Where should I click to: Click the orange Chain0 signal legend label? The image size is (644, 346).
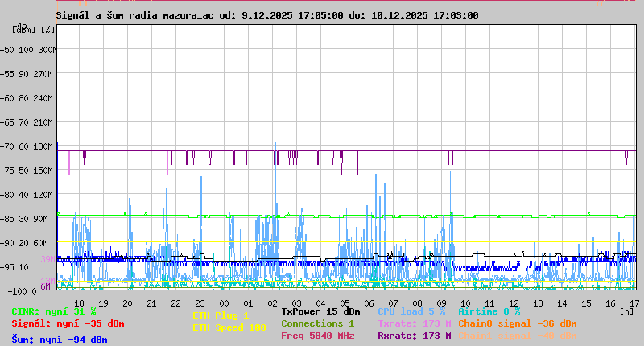coord(518,323)
